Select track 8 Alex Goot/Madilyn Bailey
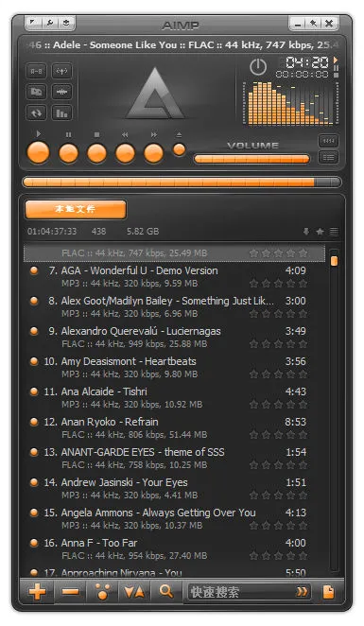This screenshot has height=626, width=364. click(174, 307)
